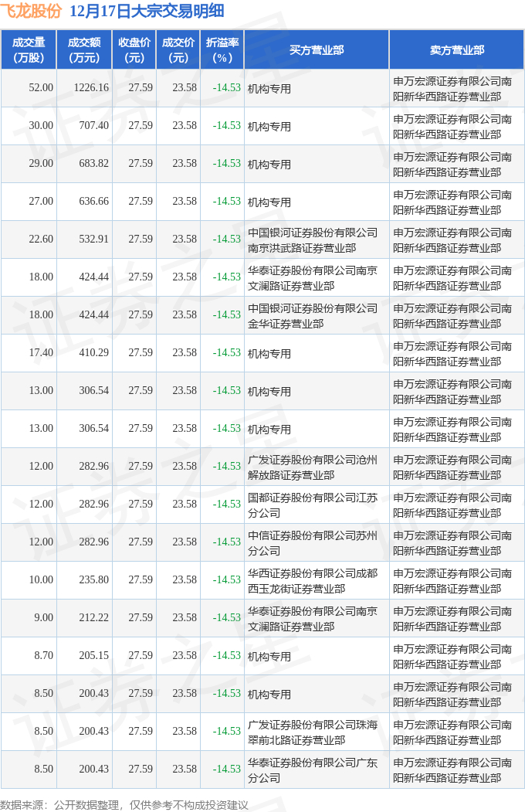
Task: Click buyer 中国银河证券 南京洪武路证券营业部
Action: (313, 240)
